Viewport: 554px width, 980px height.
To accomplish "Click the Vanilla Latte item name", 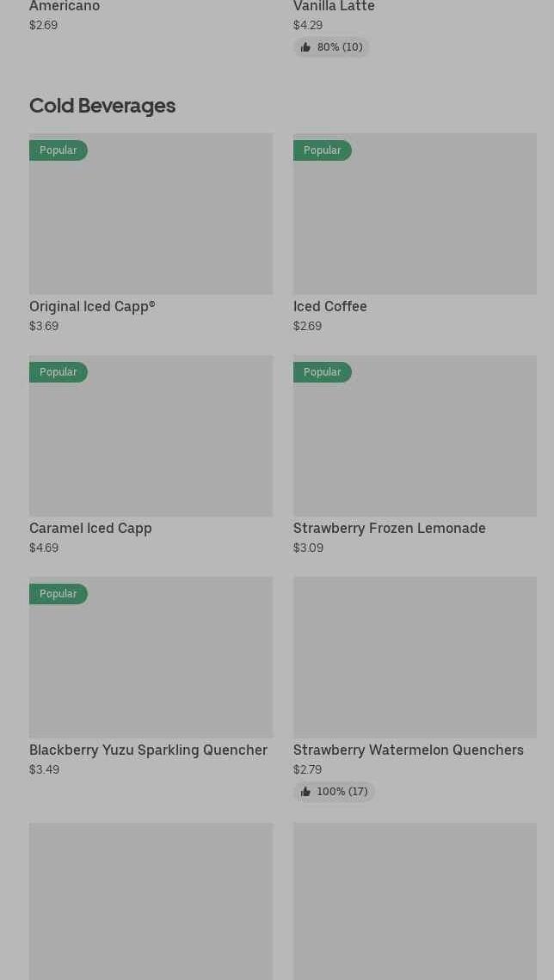I will 334,7.
